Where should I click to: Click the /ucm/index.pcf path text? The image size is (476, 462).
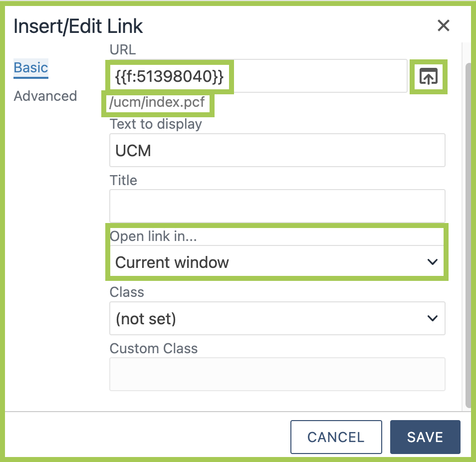tap(158, 104)
